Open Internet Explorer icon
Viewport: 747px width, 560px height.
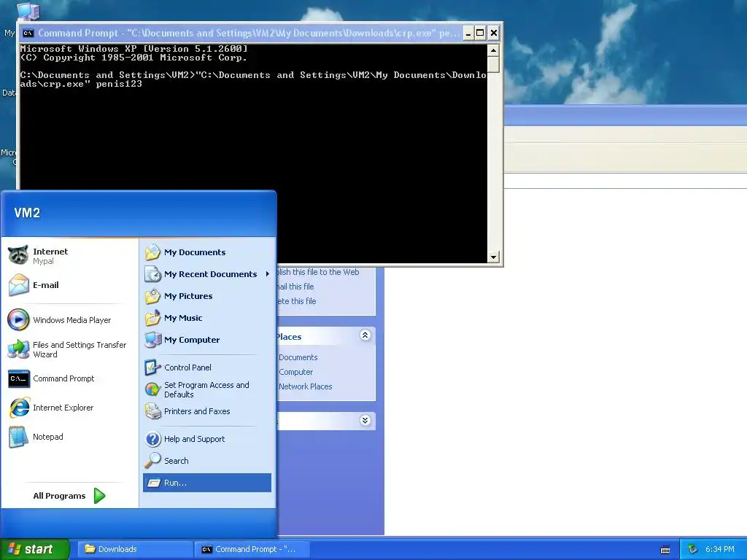pyautogui.click(x=18, y=408)
